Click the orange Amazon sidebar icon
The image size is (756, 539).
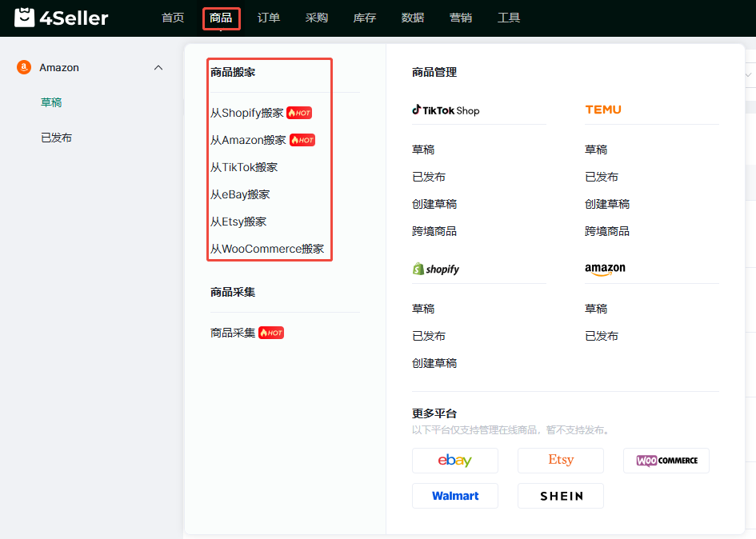pyautogui.click(x=24, y=67)
